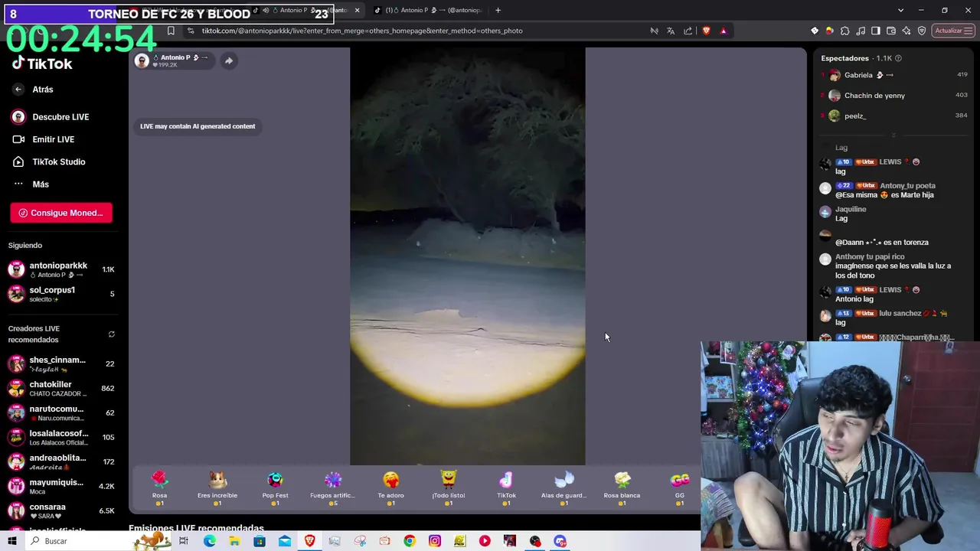
Task: Send the ¡Todo listo! gift
Action: click(449, 488)
